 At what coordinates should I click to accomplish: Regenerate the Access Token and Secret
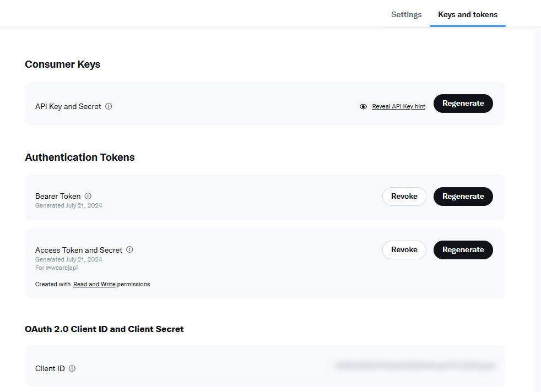coord(463,250)
